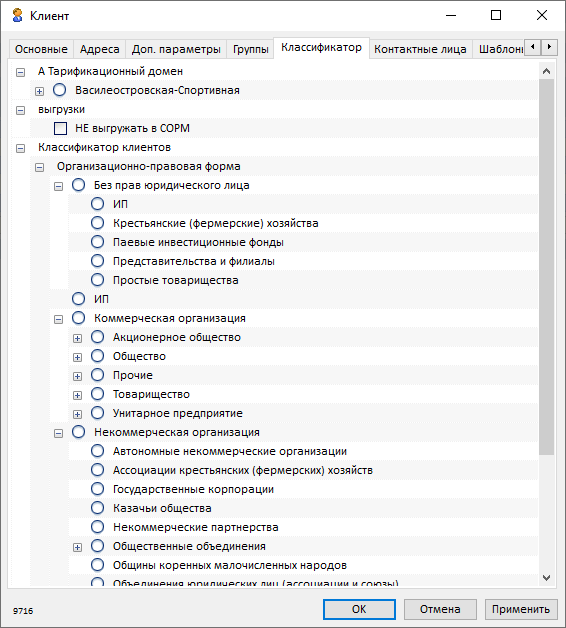The height and width of the screenshot is (628, 566).
Task: Click the scrollbar up arrow
Action: tap(546, 71)
